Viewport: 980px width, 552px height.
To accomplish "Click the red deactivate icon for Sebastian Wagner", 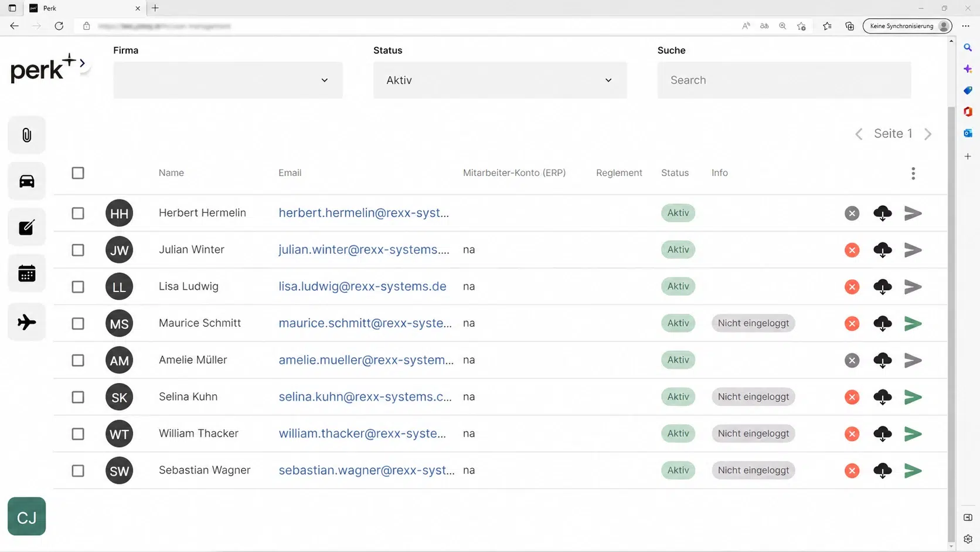I will pyautogui.click(x=852, y=470).
